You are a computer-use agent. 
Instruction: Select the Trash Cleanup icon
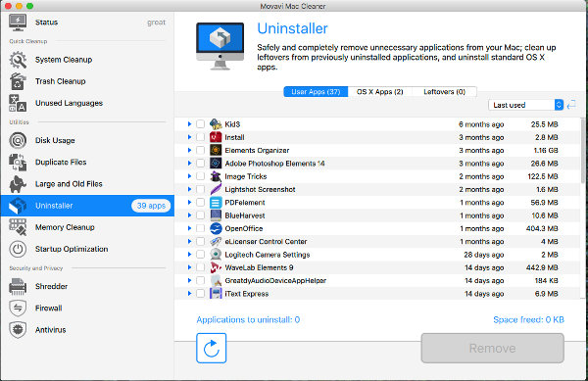pos(18,81)
